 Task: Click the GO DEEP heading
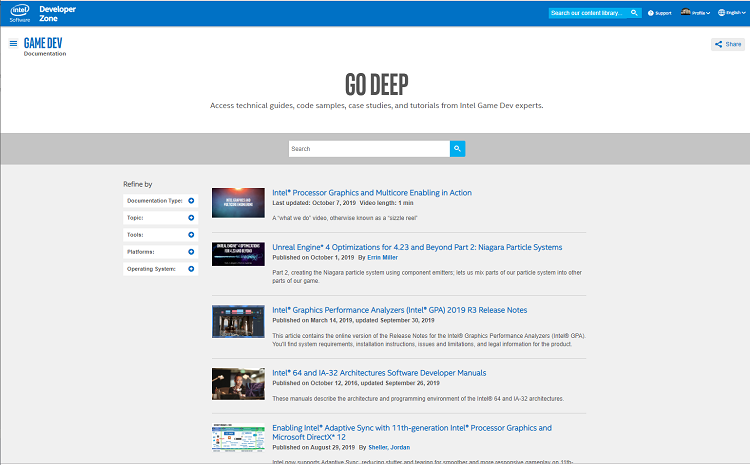pyautogui.click(x=376, y=85)
